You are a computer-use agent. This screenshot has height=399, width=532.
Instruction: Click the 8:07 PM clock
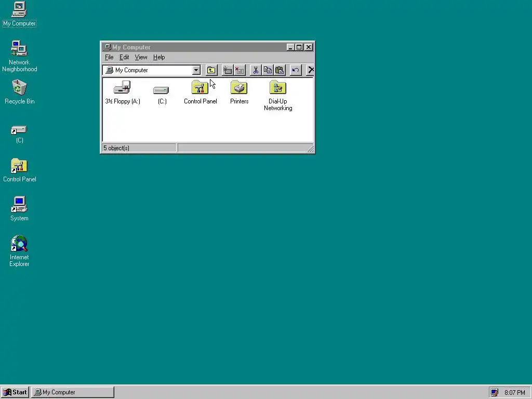click(514, 393)
